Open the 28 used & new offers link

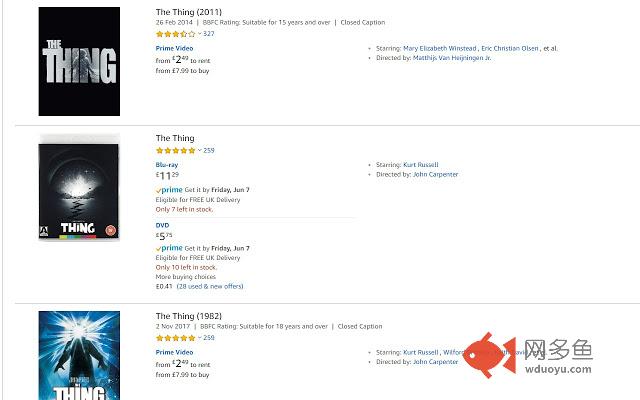(210, 287)
